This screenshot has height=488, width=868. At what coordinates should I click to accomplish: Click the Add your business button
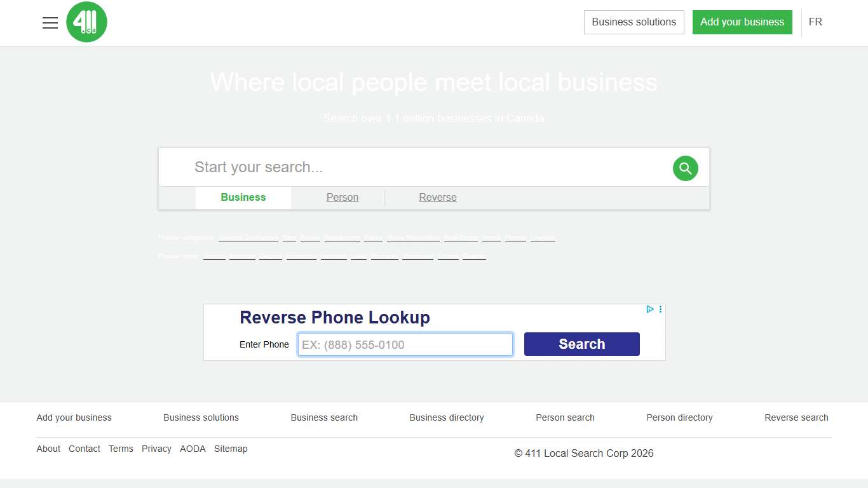click(742, 22)
